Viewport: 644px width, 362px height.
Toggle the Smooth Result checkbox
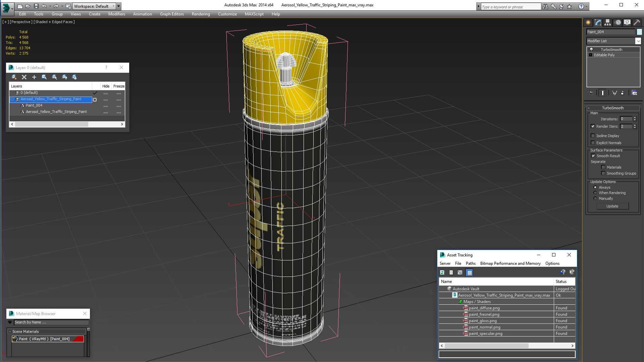pyautogui.click(x=593, y=156)
